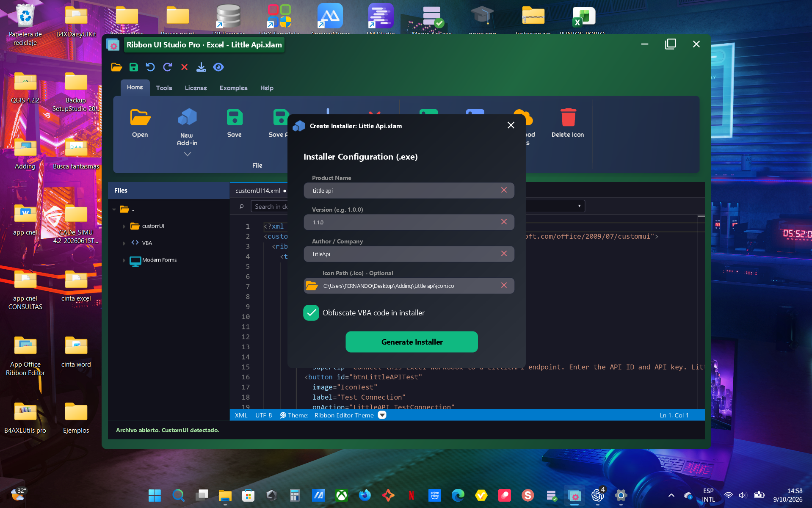Click the quick-access preview eye icon
This screenshot has width=812, height=508.
pos(218,67)
